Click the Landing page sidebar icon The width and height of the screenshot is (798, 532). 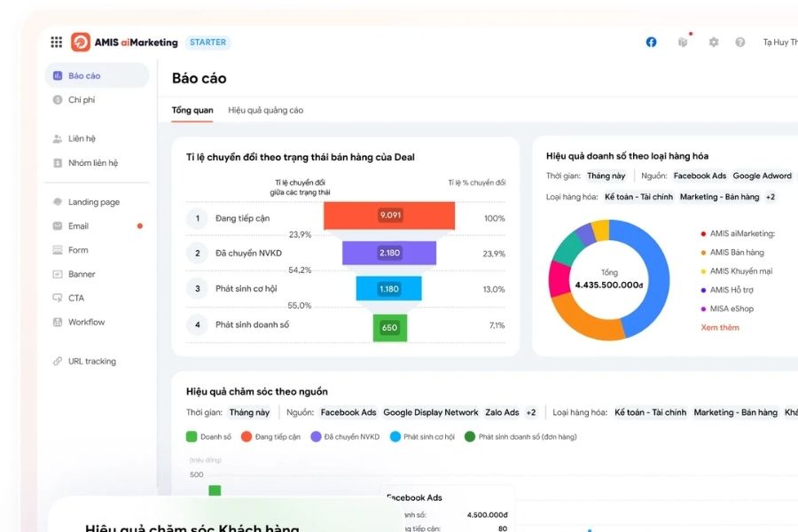(x=58, y=202)
